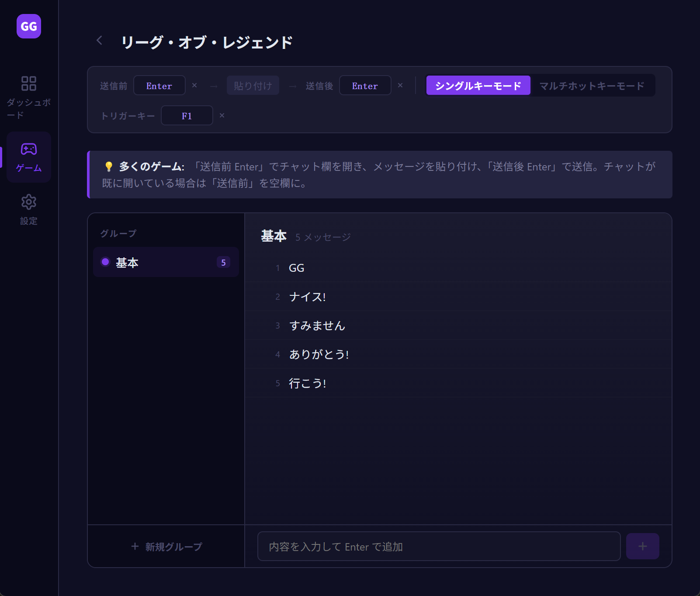Viewport: 700px width, 596px height.
Task: Open the 送信前 Enter key selector
Action: [x=159, y=85]
